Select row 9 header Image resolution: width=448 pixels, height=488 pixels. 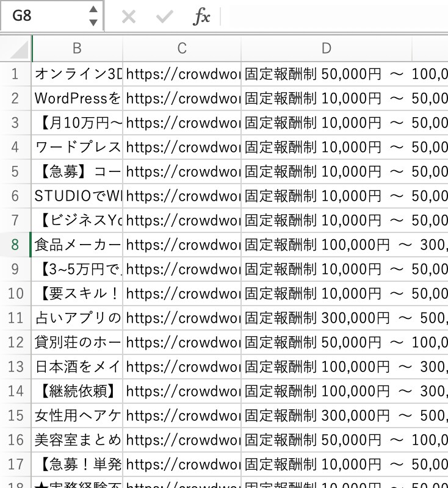15,269
